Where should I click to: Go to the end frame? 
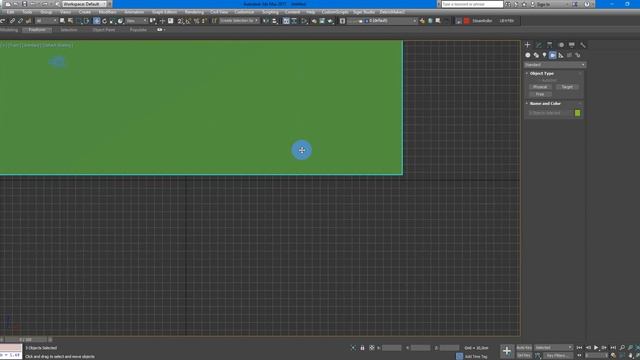coord(613,348)
